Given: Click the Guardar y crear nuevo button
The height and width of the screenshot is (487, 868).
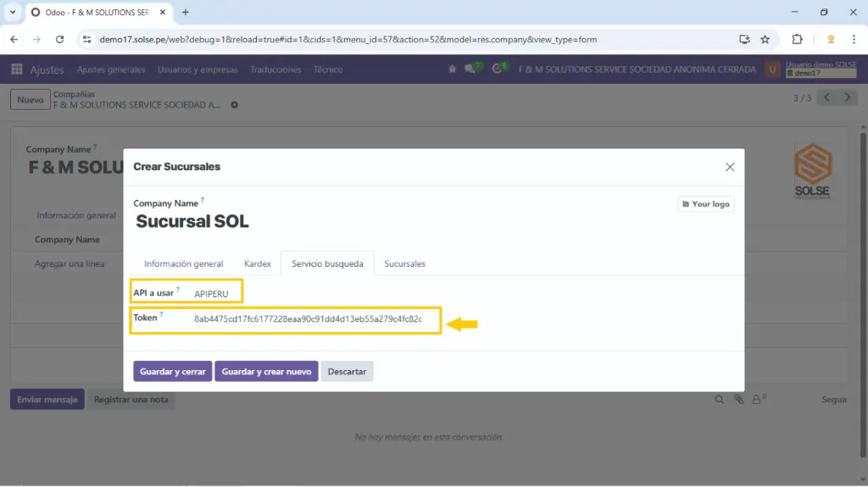Looking at the screenshot, I should click(x=266, y=371).
